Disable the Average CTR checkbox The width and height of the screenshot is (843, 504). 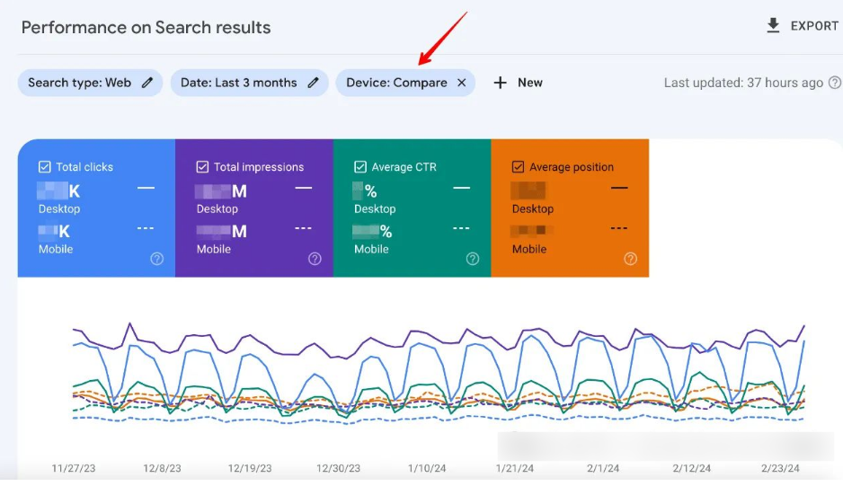point(360,167)
